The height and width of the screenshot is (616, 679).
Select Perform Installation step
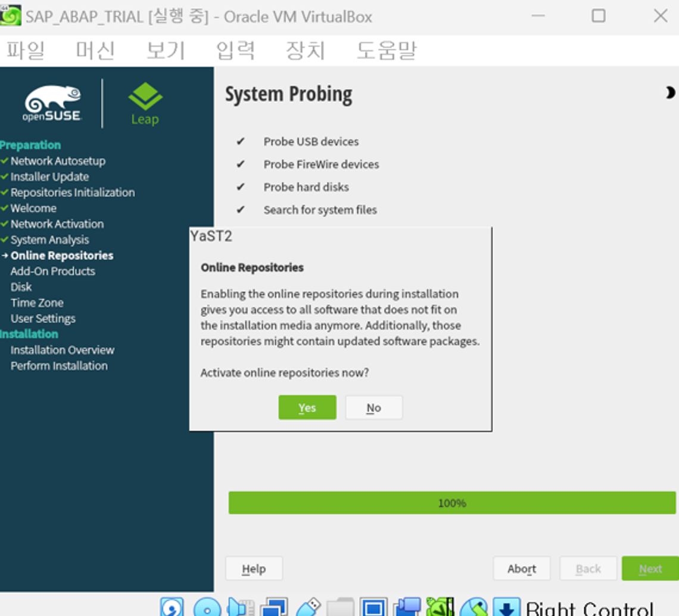pos(59,366)
